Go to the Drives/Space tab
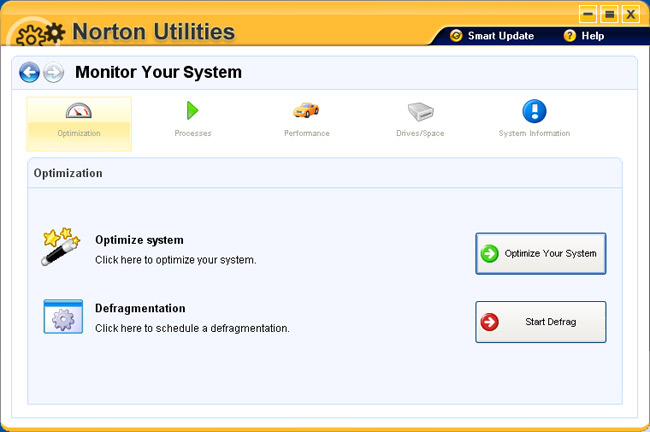This screenshot has height=432, width=650. click(x=420, y=119)
